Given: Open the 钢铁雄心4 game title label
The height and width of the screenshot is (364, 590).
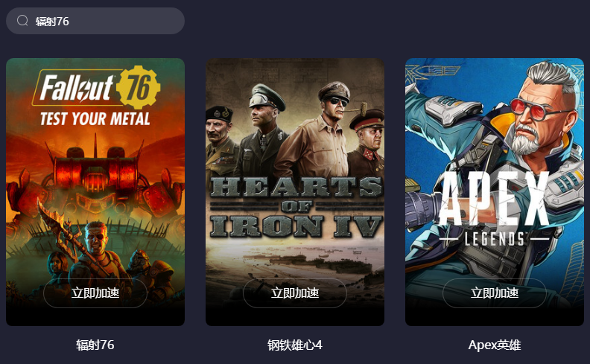Looking at the screenshot, I should point(295,345).
